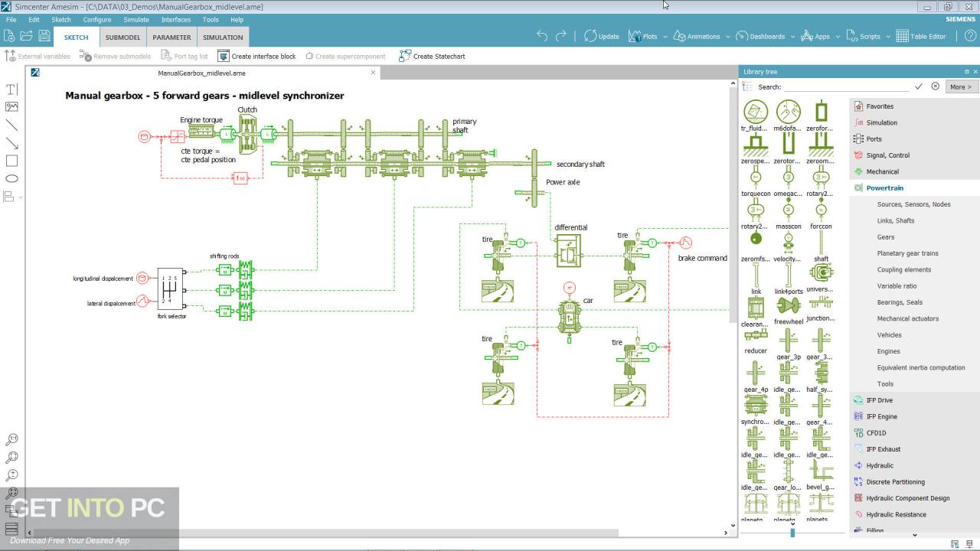Switch to the PARAMETER tab
The height and width of the screenshot is (551, 980).
click(171, 37)
